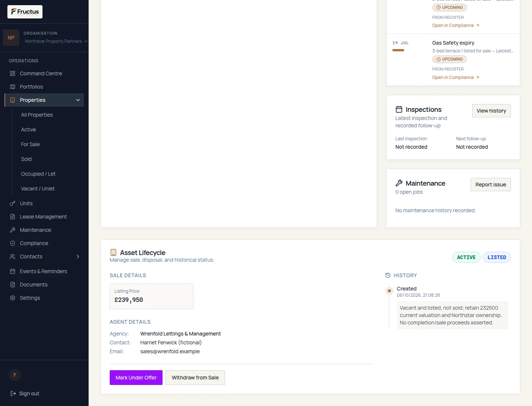Click Report issue in Maintenance
532x406 pixels.
point(491,185)
